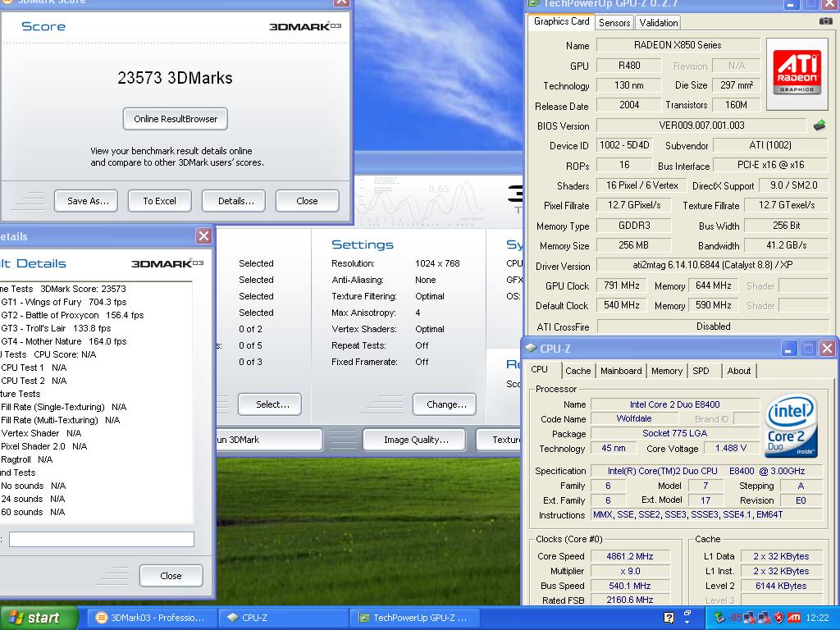Click 23573 3DMarks score text
The image size is (840, 630).
click(x=176, y=78)
